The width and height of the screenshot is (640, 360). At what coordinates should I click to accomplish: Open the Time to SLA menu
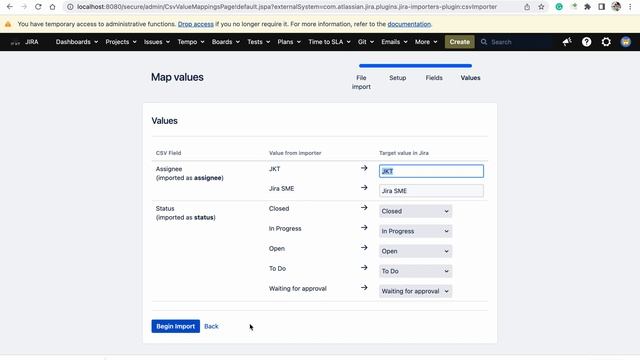pyautogui.click(x=329, y=42)
